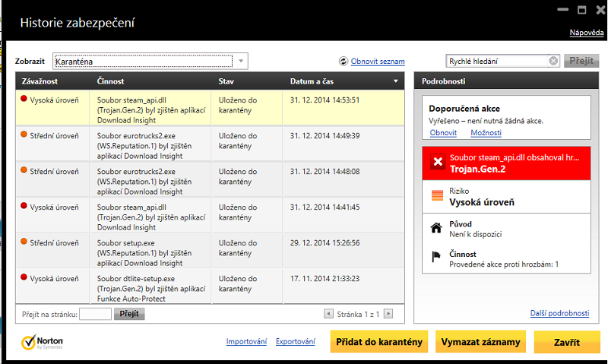608x364 pixels.
Task: Go to the previous page using the left arrow
Action: point(328,313)
